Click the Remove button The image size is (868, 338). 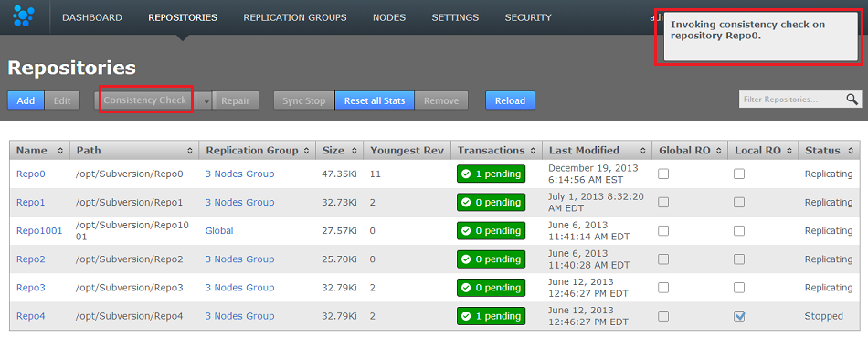[441, 100]
